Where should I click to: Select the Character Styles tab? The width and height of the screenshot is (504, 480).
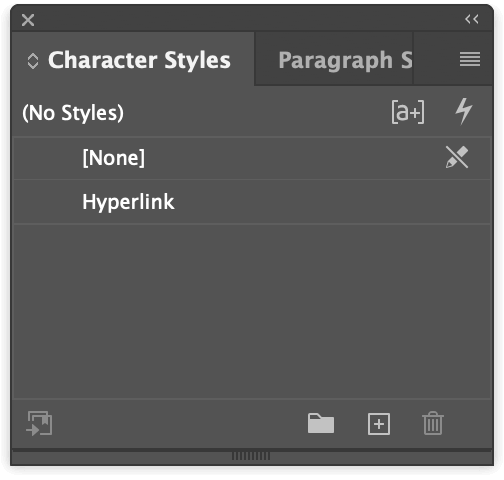coord(139,60)
